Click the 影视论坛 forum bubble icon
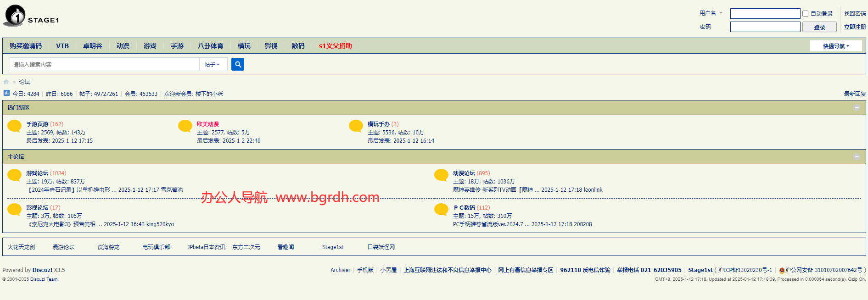The width and height of the screenshot is (868, 300). 15,209
